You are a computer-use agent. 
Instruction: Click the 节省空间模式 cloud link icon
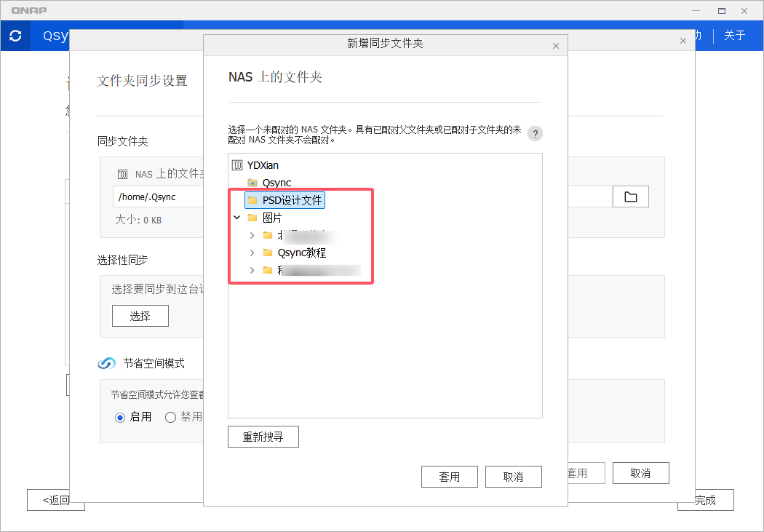(x=107, y=363)
